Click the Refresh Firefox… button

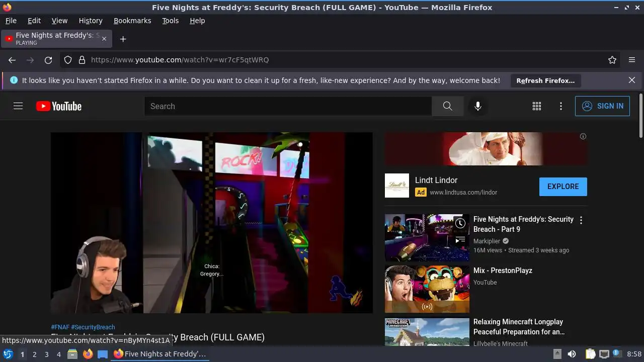click(x=545, y=80)
